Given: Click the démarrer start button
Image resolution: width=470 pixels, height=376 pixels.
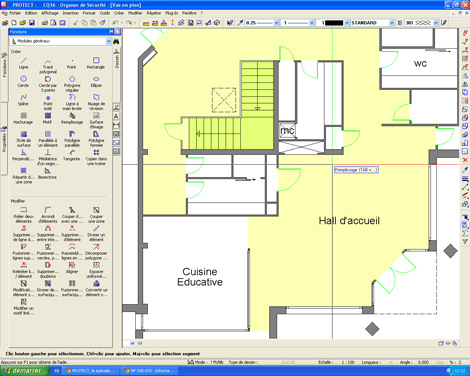Looking at the screenshot, I should tap(24, 370).
